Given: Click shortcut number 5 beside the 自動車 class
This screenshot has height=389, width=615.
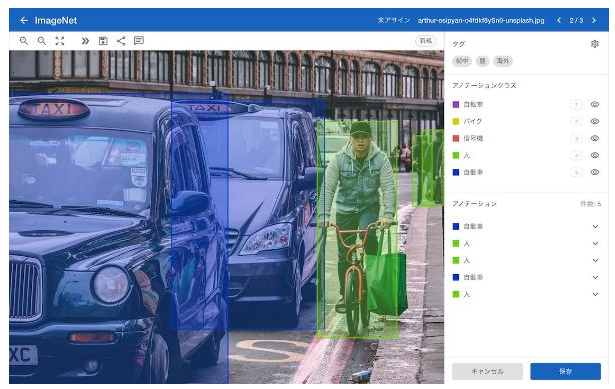Looking at the screenshot, I should [576, 172].
